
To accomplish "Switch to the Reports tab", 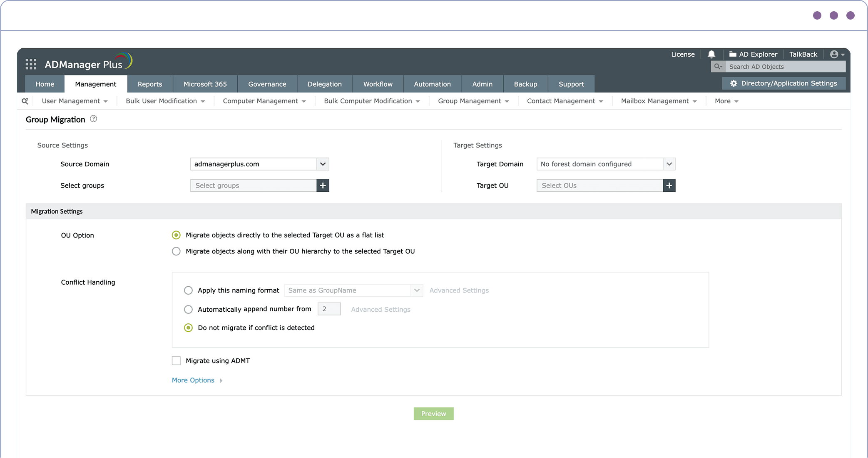I will coord(150,84).
